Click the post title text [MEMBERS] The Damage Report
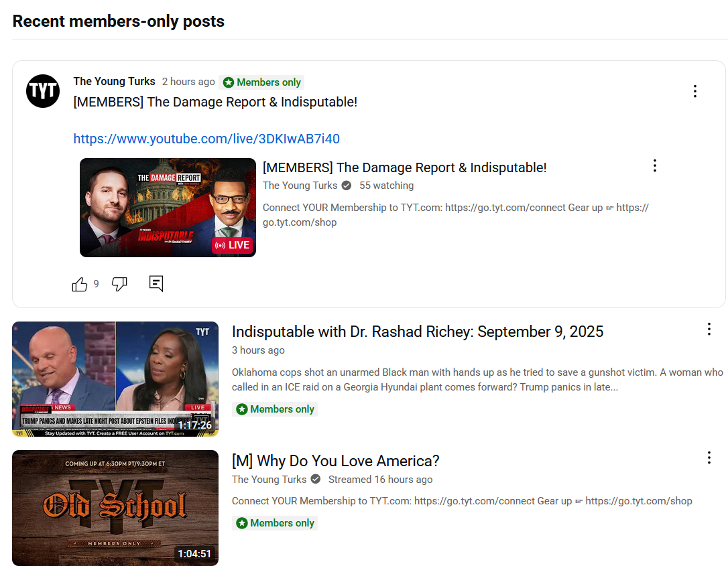The image size is (728, 566). point(215,102)
